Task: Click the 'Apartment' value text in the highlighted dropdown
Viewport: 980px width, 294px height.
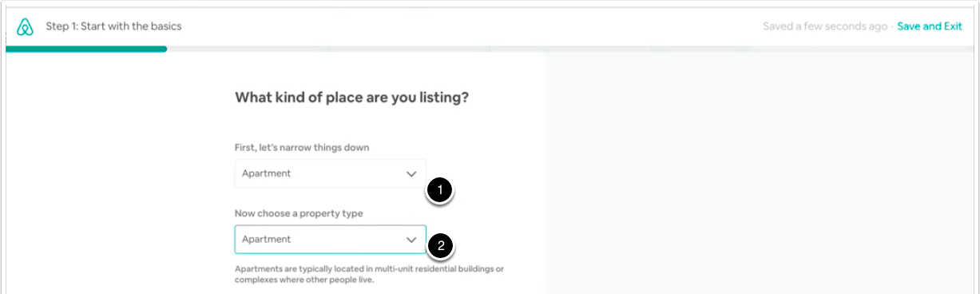Action: [266, 239]
